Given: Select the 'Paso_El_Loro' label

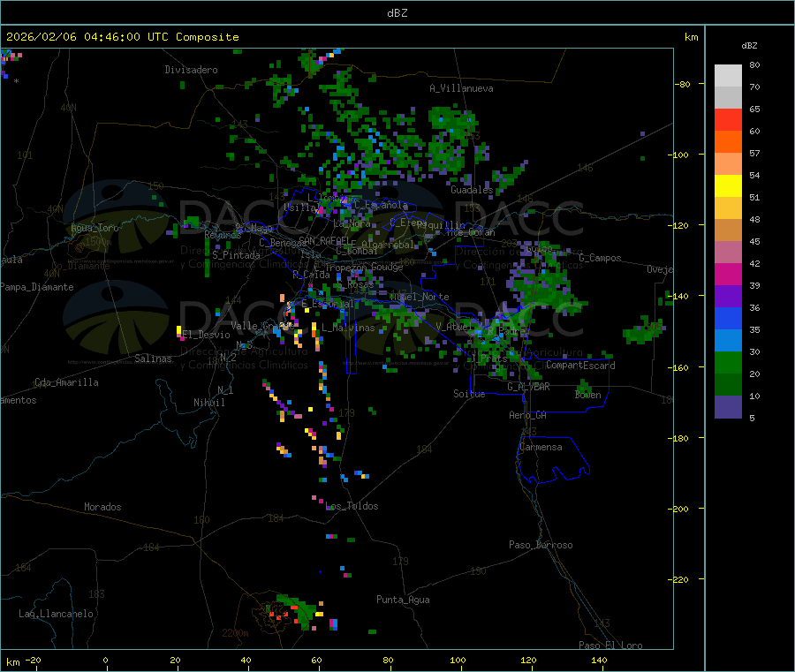Looking at the screenshot, I should [x=610, y=646].
